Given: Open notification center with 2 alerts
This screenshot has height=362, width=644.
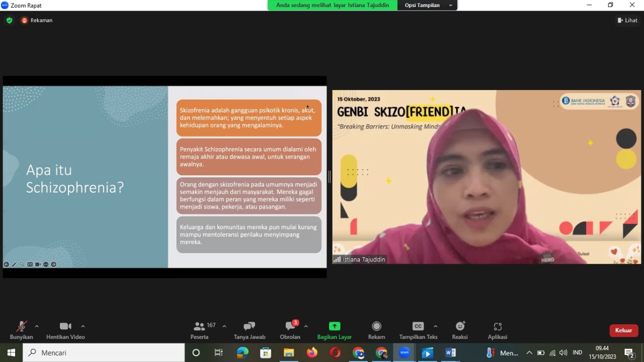Looking at the screenshot, I should [629, 352].
